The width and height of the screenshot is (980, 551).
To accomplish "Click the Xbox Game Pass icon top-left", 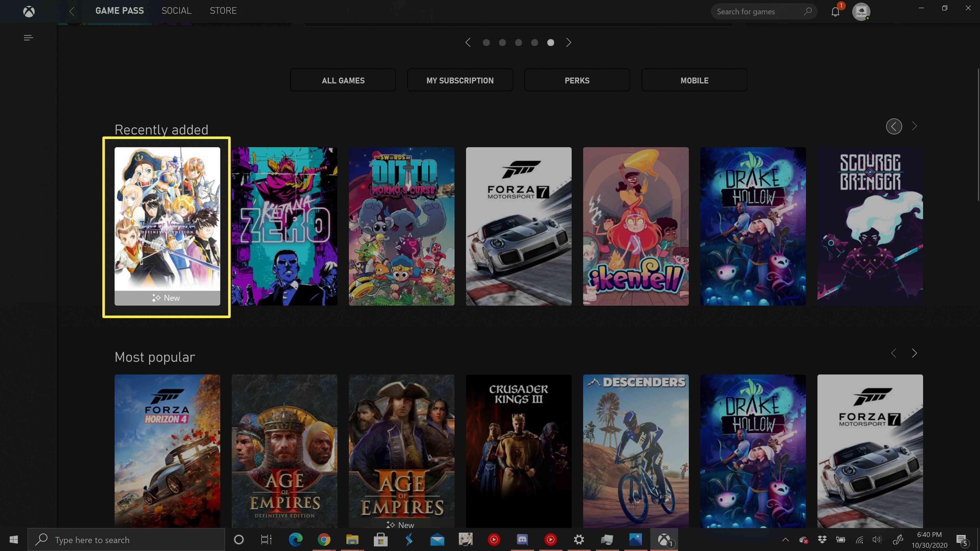I will pos(28,10).
